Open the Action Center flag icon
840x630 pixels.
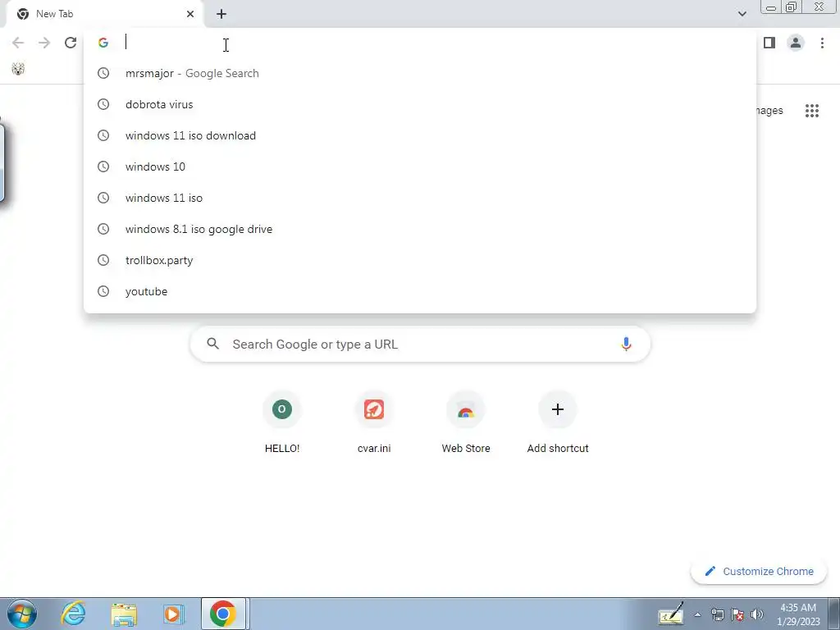(737, 614)
